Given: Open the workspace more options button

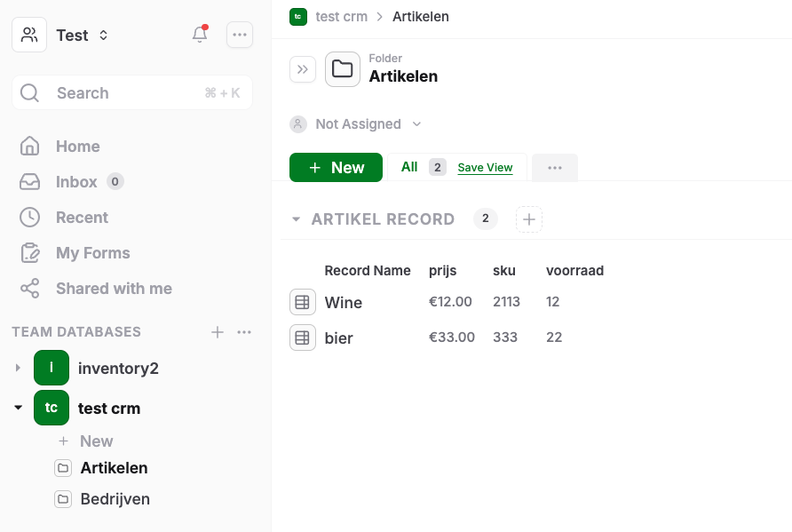Looking at the screenshot, I should coord(240,35).
